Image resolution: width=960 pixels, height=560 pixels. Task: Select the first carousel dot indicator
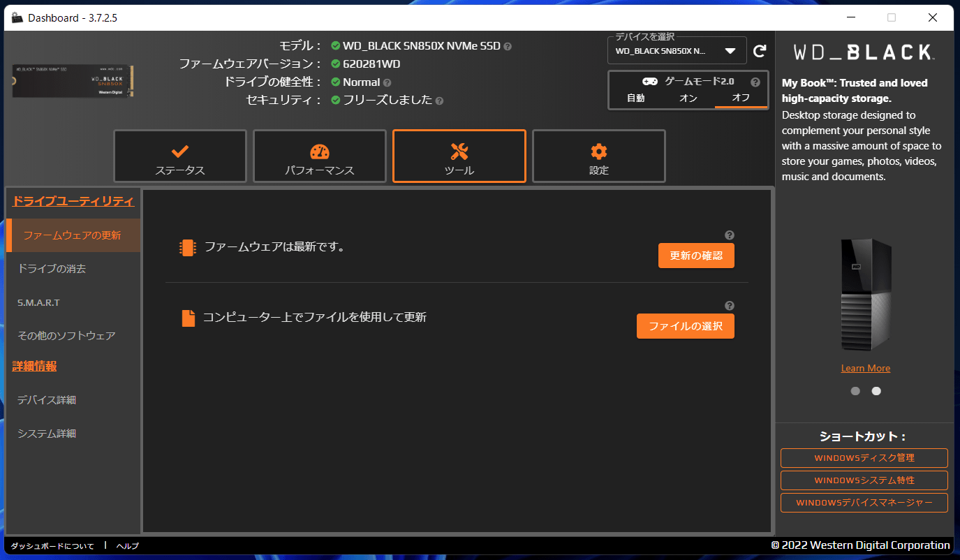tap(855, 391)
